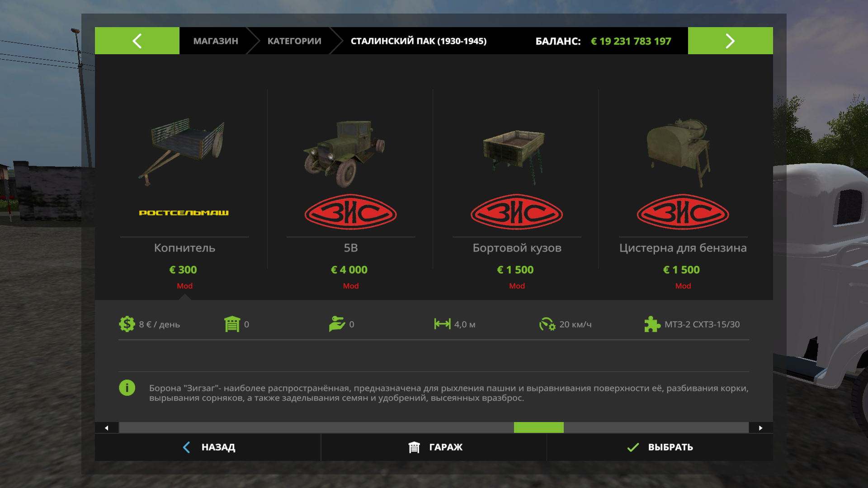Click the leased items hand icon
Viewport: 868px width, 488px height.
point(337,324)
